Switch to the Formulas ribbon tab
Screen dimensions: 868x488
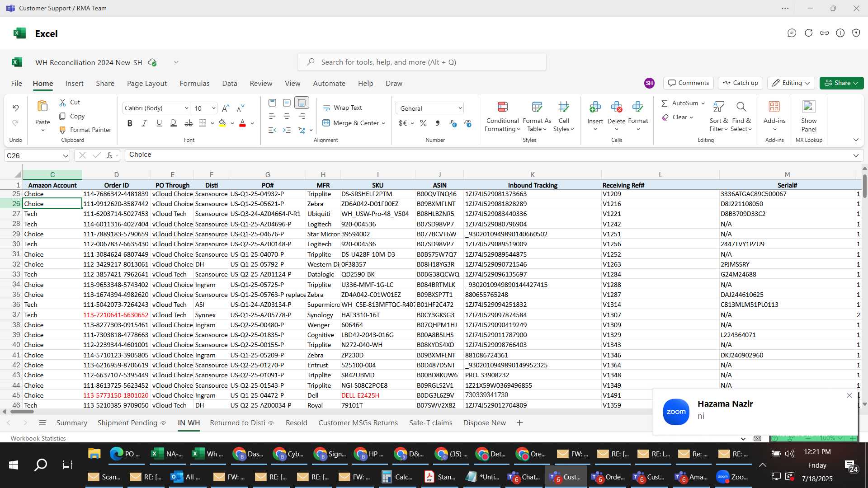(x=194, y=84)
